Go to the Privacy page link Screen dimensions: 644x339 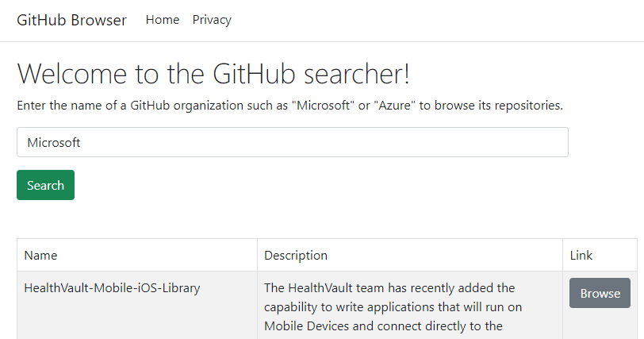pos(212,20)
